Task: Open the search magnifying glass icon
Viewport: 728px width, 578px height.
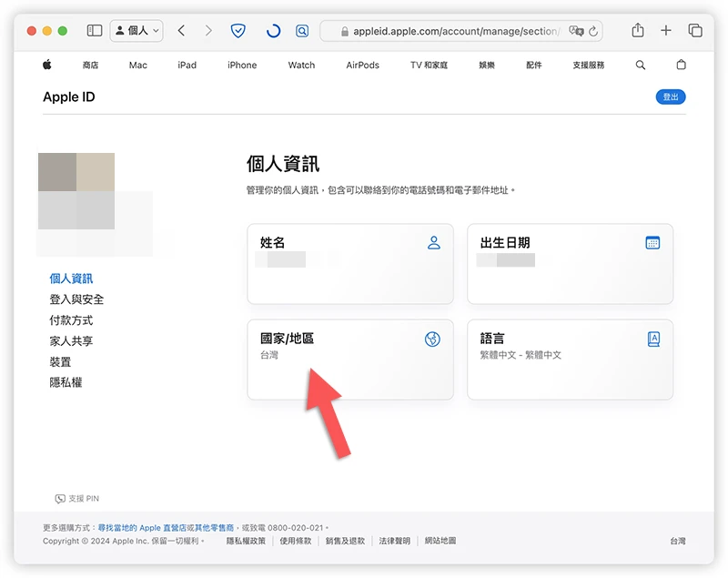Action: [640, 65]
